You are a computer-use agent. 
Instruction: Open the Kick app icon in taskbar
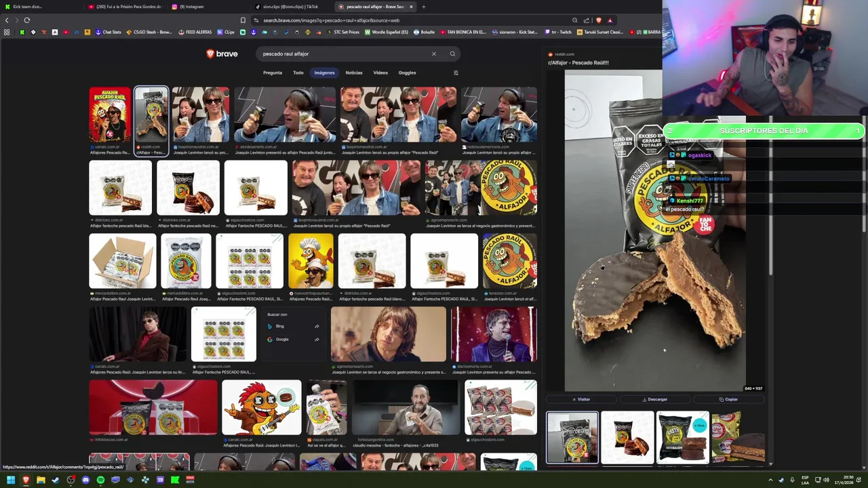[x=175, y=480]
